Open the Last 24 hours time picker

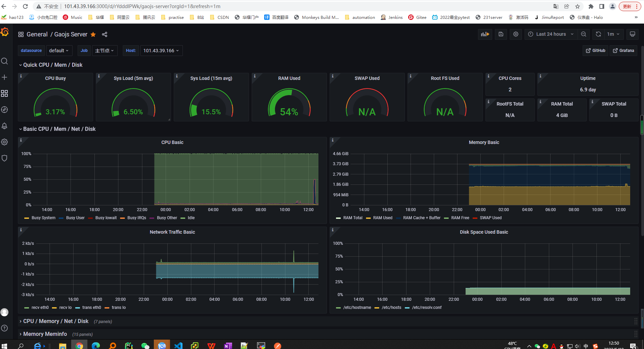pyautogui.click(x=551, y=34)
